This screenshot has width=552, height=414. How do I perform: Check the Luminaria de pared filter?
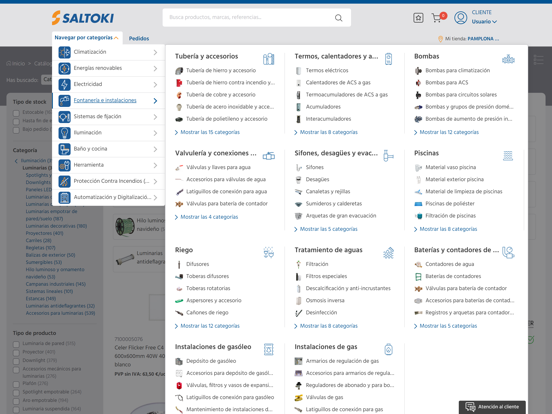tap(16, 345)
